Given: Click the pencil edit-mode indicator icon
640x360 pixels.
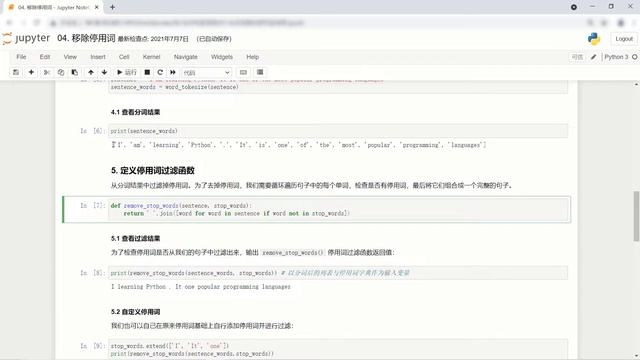Looking at the screenshot, I should pos(593,57).
